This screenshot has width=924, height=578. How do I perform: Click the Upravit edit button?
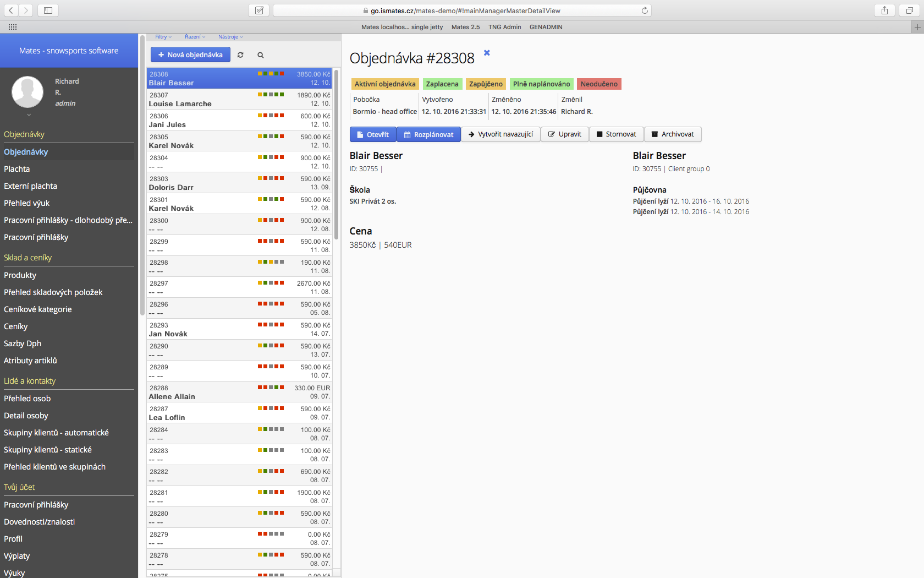pos(565,134)
